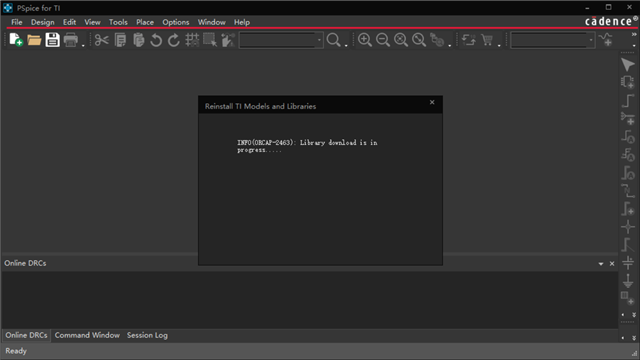Screen dimensions: 640x360
Task: Choose the Place Power symbol tool
Action: pyautogui.click(x=628, y=263)
